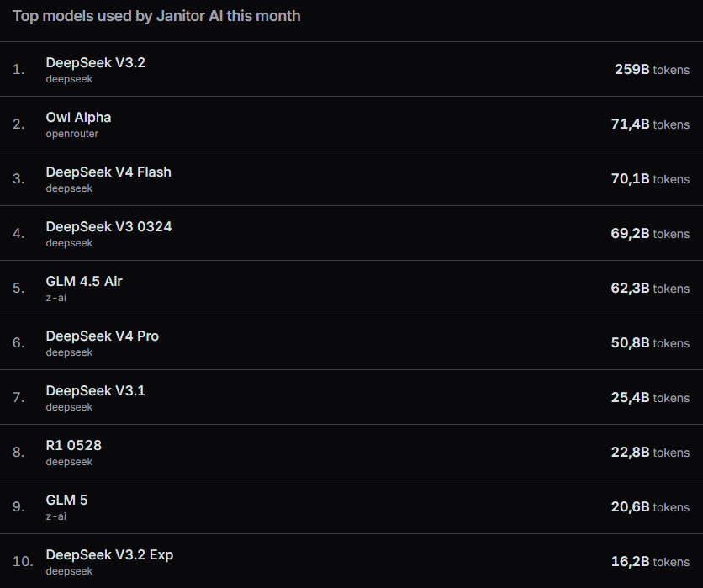
Task: Visit deepseek provider under DeepSeek V4 Pro
Action: pos(69,352)
